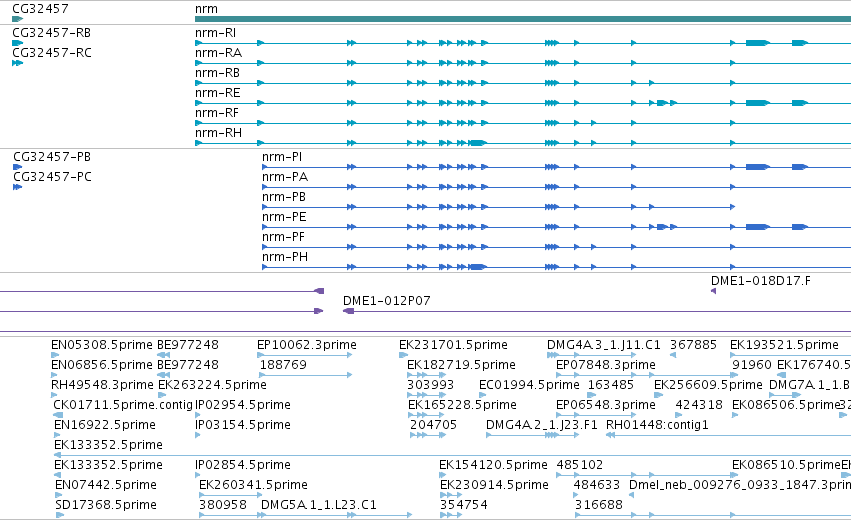Click the 485102 feature label
Image resolution: width=851 pixels, height=520 pixels.
pyautogui.click(x=580, y=466)
